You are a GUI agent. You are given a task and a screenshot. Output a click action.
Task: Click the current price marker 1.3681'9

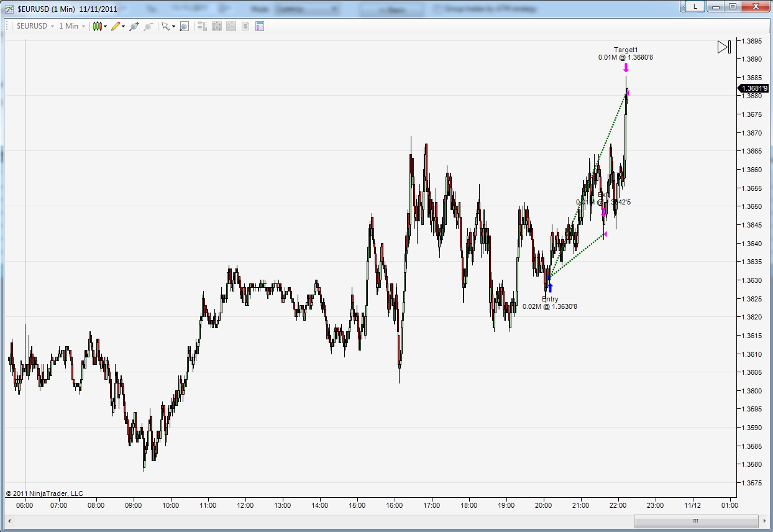[x=752, y=88]
